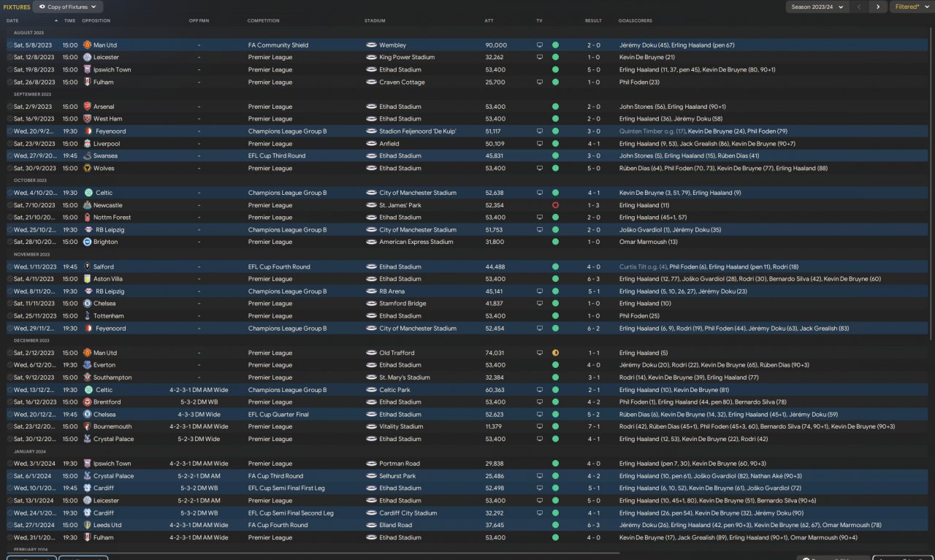Toggle the selection circle on the Sat, 4/11/2023 Aston Villa row
Screen dimensions: 935x560
pos(9,279)
